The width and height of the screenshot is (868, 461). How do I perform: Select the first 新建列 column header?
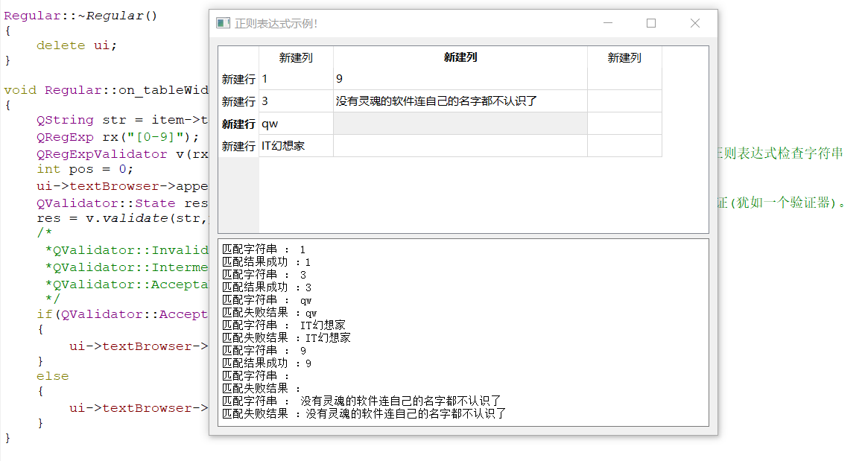coord(296,57)
